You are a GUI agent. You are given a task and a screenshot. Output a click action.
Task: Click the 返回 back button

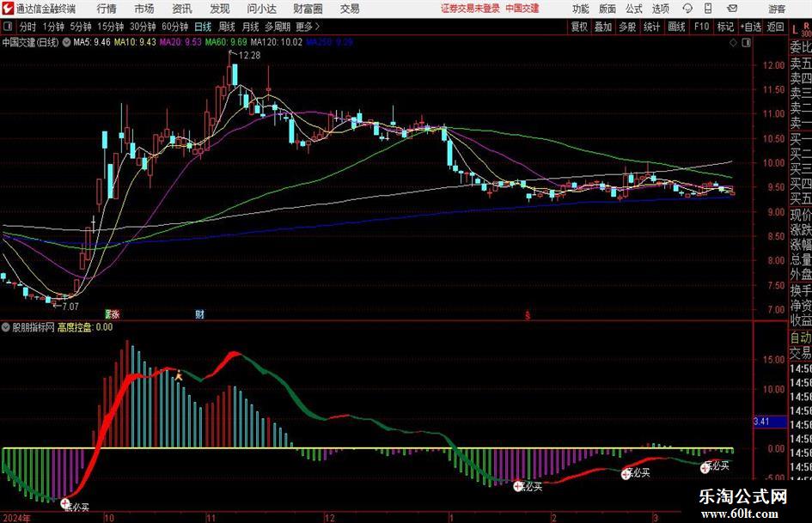775,27
